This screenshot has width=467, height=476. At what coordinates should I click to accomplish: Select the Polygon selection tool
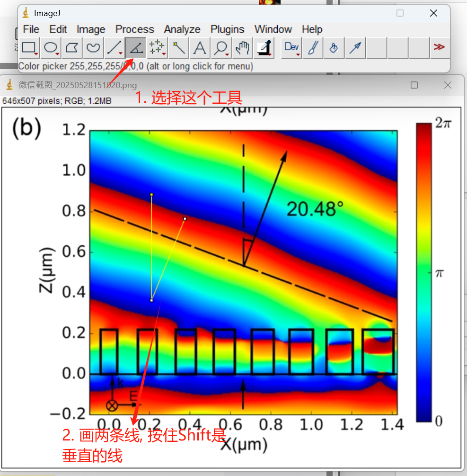point(72,48)
